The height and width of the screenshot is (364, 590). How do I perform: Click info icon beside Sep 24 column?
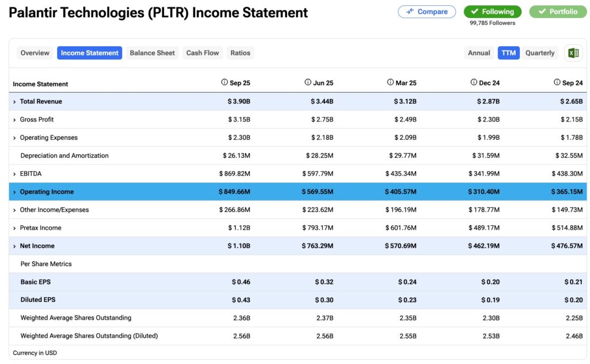pyautogui.click(x=557, y=82)
